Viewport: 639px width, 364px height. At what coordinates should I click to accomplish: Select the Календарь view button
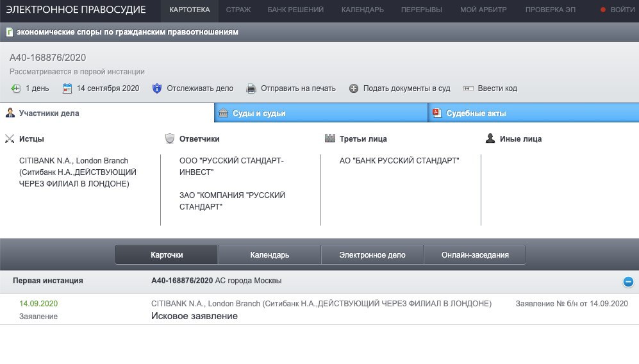pyautogui.click(x=269, y=255)
